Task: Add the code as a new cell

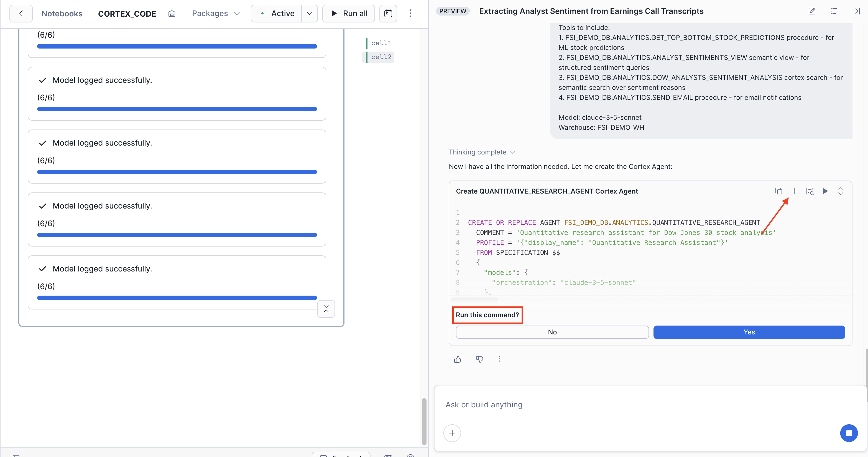Action: tap(794, 191)
